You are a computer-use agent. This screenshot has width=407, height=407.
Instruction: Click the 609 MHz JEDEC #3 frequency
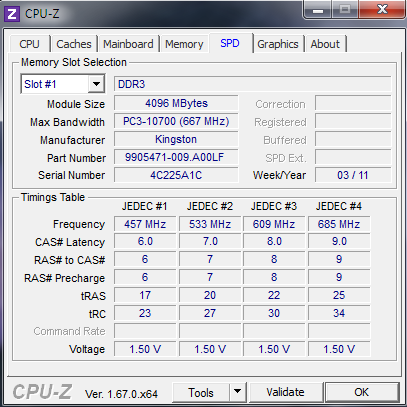pyautogui.click(x=274, y=224)
